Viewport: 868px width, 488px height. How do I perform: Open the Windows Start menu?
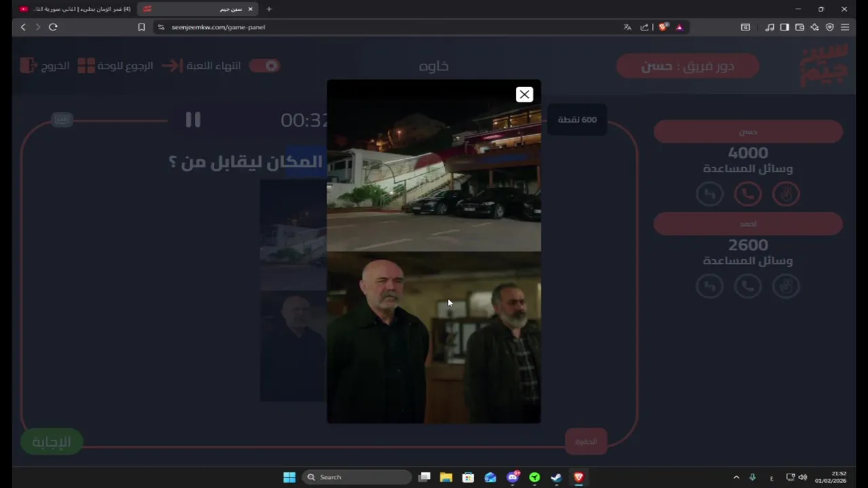click(x=290, y=477)
